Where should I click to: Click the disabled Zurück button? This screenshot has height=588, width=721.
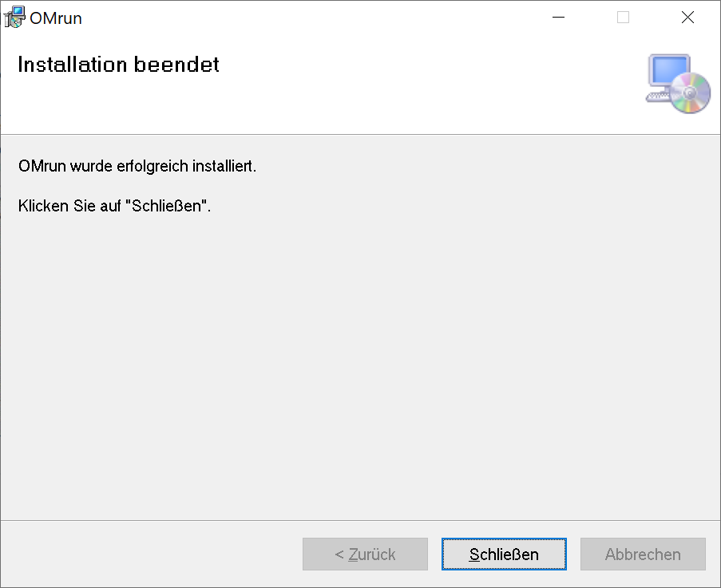pyautogui.click(x=365, y=554)
